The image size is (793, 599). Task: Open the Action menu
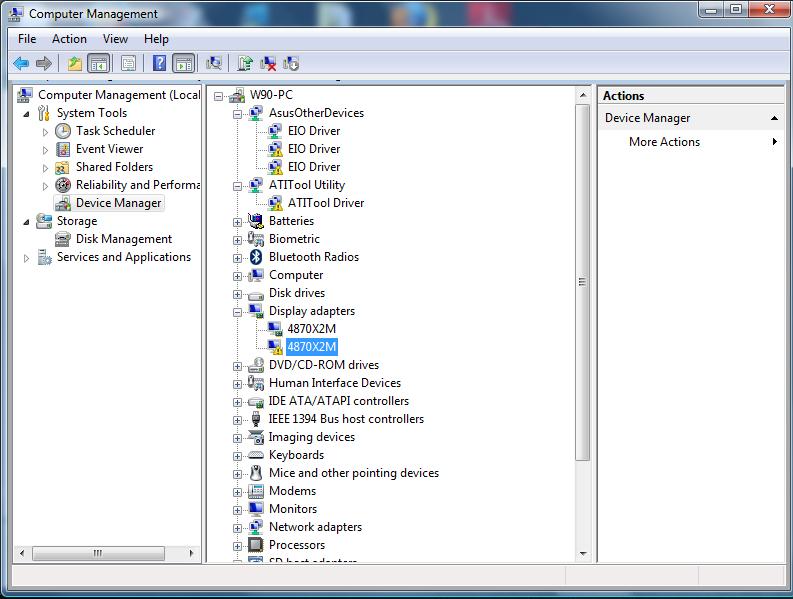69,39
